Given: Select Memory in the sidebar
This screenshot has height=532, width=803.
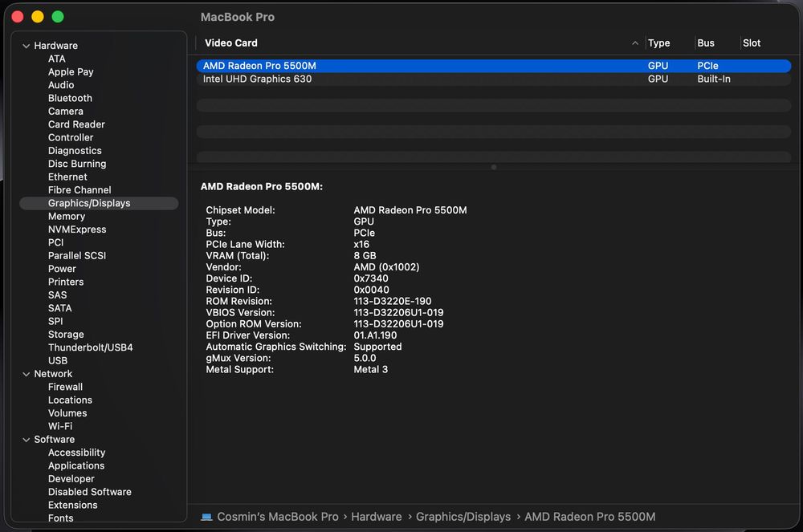Looking at the screenshot, I should coord(67,217).
